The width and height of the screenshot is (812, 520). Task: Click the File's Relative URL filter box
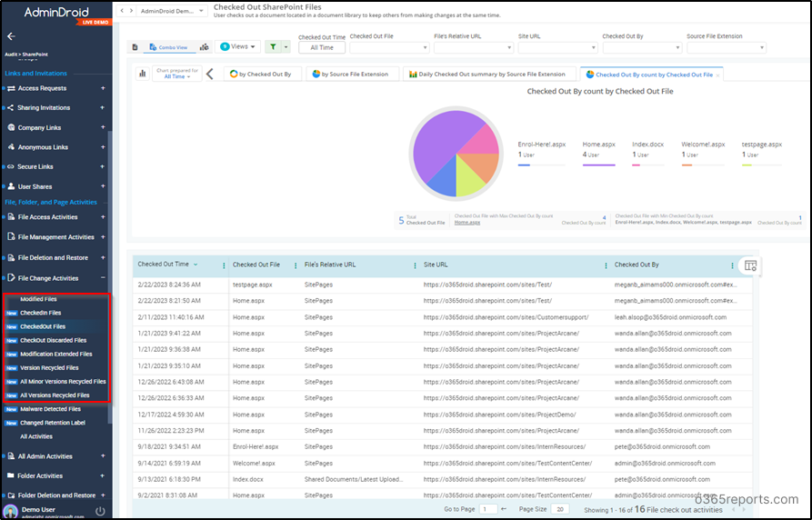474,47
